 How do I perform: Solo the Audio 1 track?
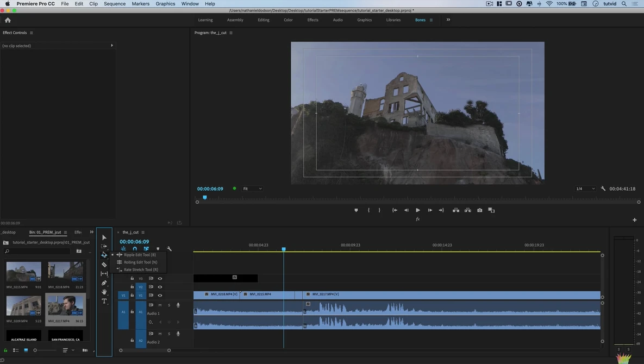[169, 305]
